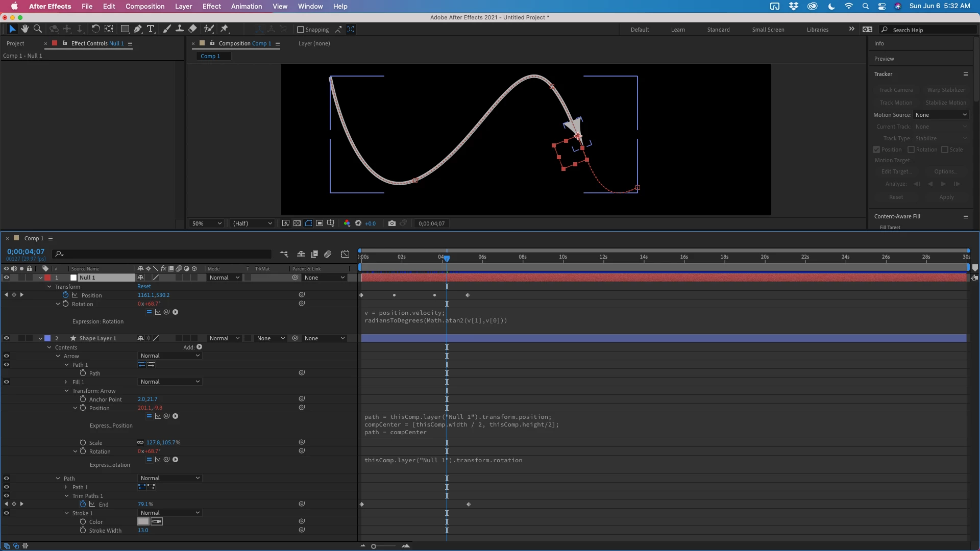Screen dimensions: 980x551
Task: Open the 50% magnification dropdown
Action: (x=207, y=223)
